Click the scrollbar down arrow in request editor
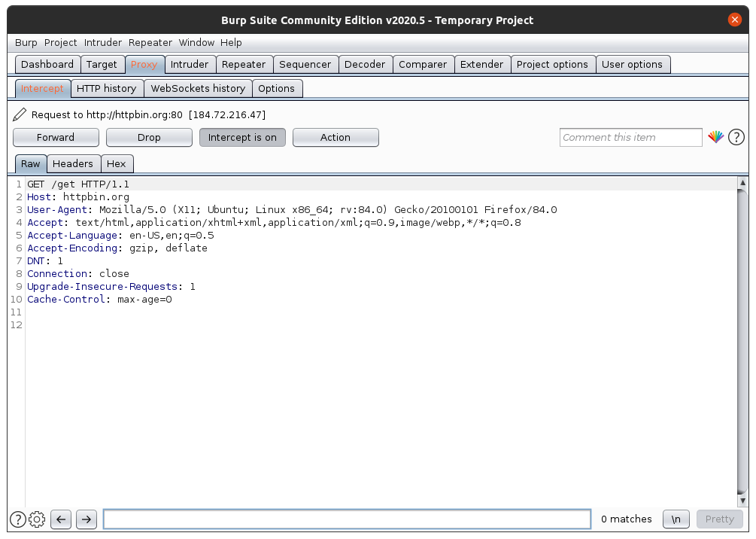The height and width of the screenshot is (539, 756). point(742,501)
